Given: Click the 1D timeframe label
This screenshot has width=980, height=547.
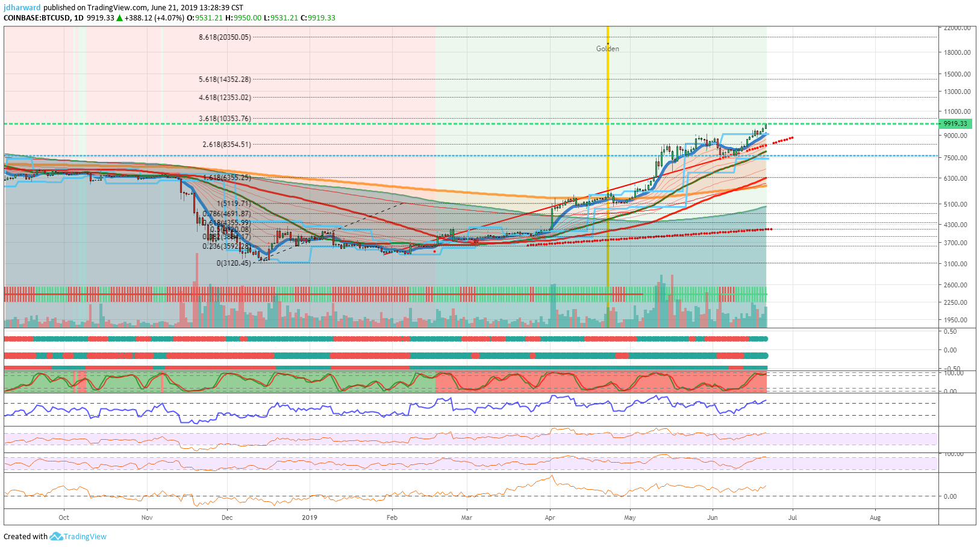Looking at the screenshot, I should point(78,18).
